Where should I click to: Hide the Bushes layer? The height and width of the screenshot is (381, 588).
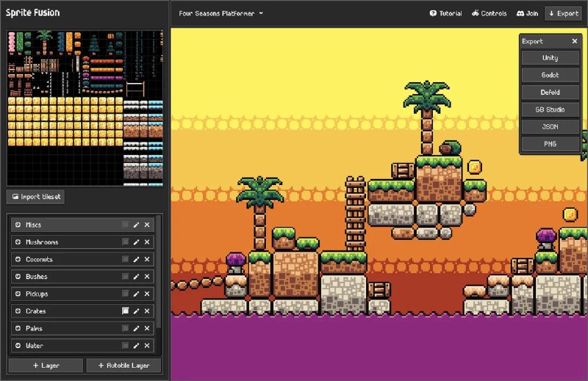click(18, 277)
